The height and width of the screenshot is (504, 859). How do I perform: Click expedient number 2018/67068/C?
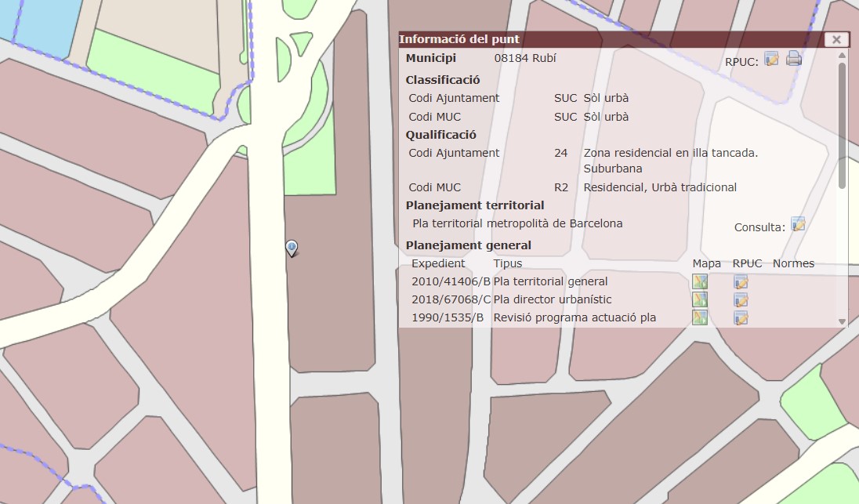coord(451,299)
